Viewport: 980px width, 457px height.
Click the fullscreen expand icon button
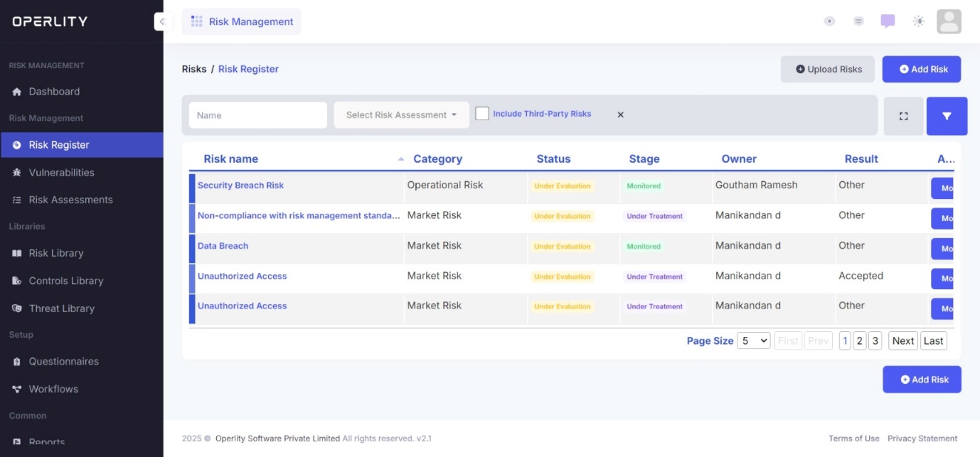(x=903, y=116)
